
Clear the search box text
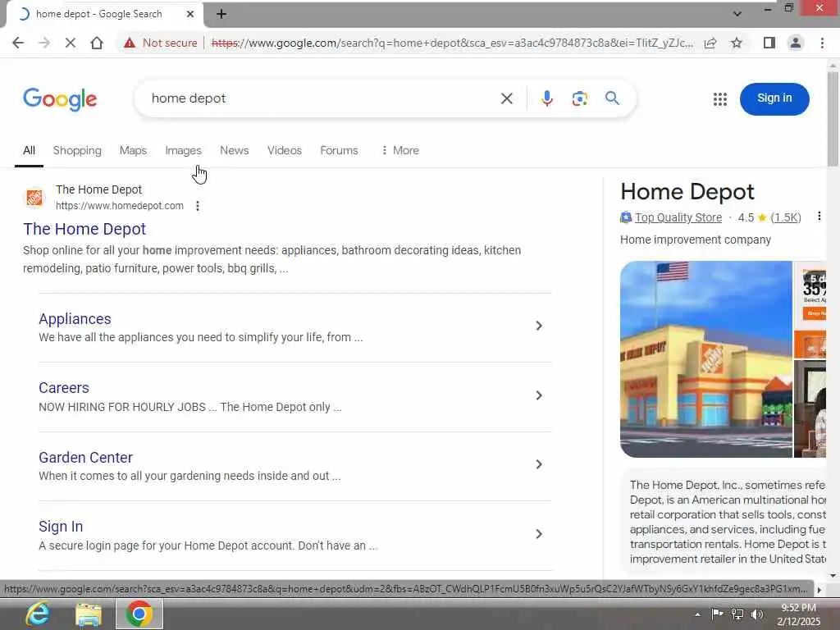(507, 98)
